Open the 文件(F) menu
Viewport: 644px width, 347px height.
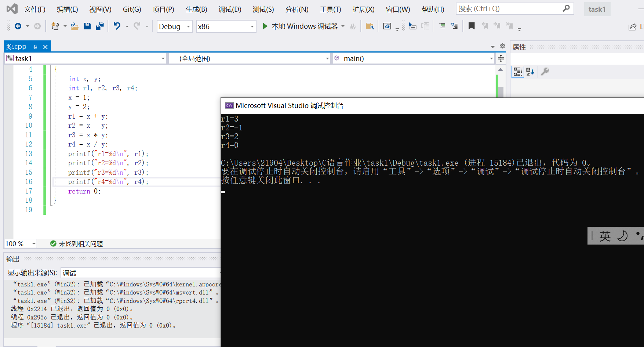click(35, 9)
